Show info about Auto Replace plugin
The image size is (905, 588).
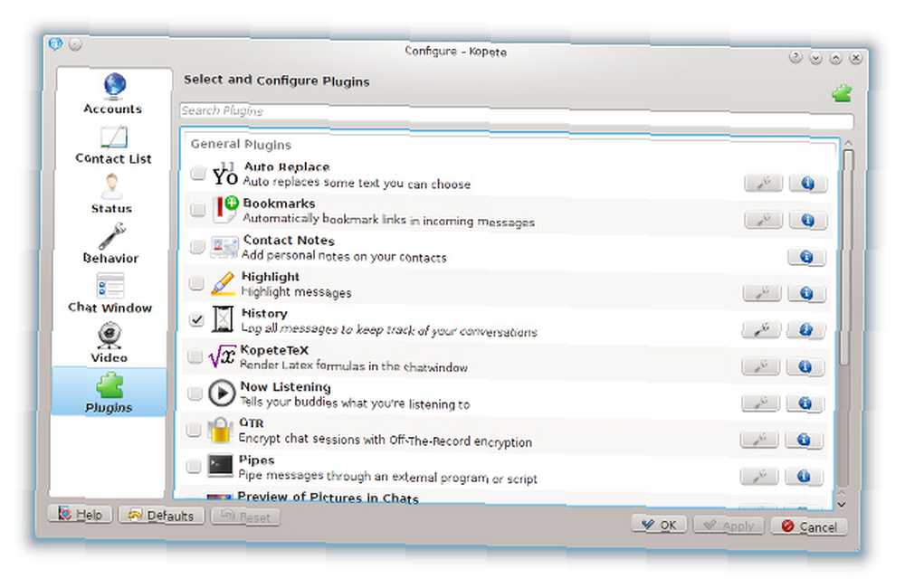[x=808, y=184]
